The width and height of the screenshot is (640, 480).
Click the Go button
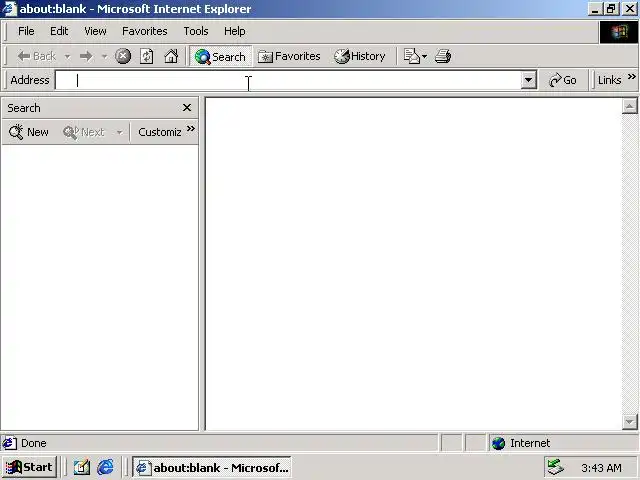click(x=563, y=80)
